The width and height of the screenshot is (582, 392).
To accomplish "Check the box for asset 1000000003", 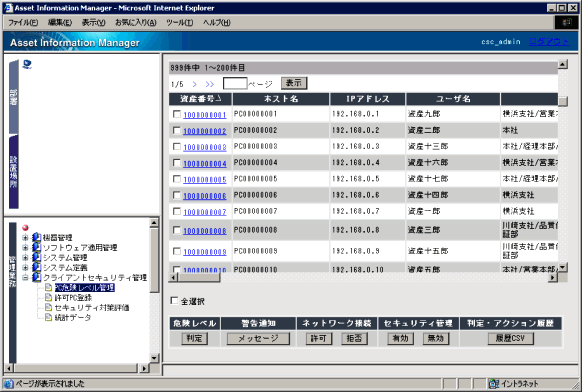I will coord(177,146).
